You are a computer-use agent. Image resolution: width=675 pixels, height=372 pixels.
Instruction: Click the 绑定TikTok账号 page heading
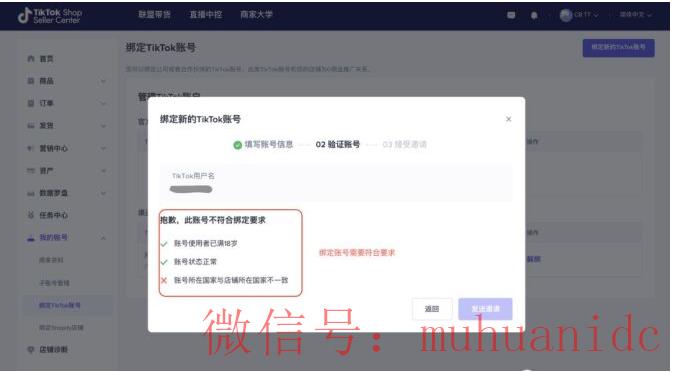(x=160, y=48)
